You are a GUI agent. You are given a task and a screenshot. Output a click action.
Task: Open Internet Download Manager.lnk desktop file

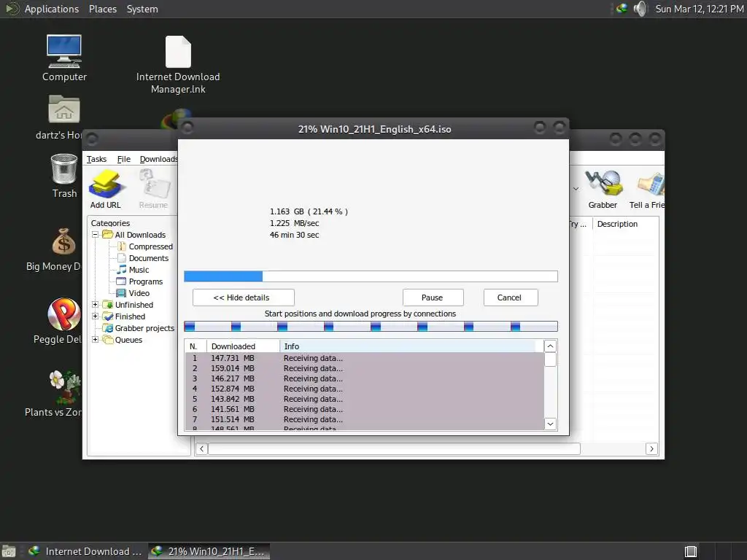pos(178,65)
